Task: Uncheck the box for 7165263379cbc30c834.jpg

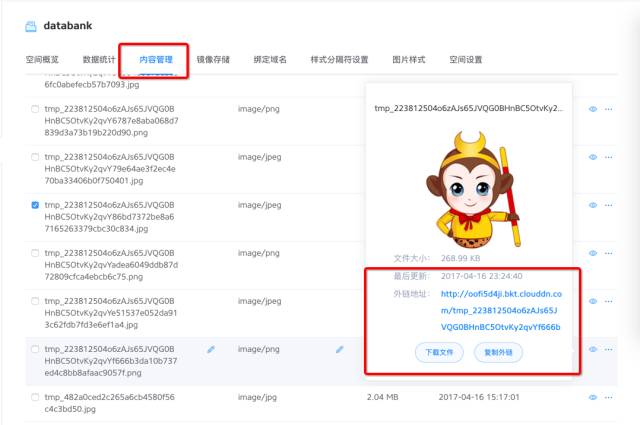Action: click(35, 205)
